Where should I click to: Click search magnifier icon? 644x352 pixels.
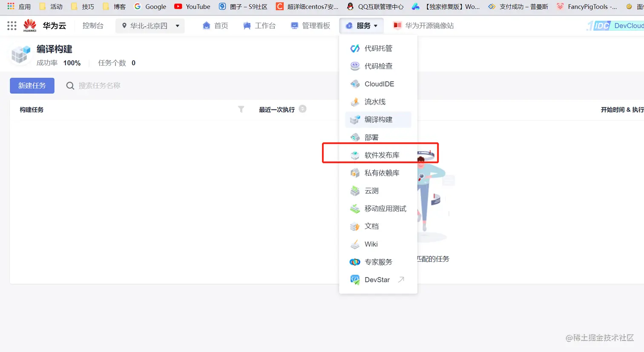[x=70, y=86]
